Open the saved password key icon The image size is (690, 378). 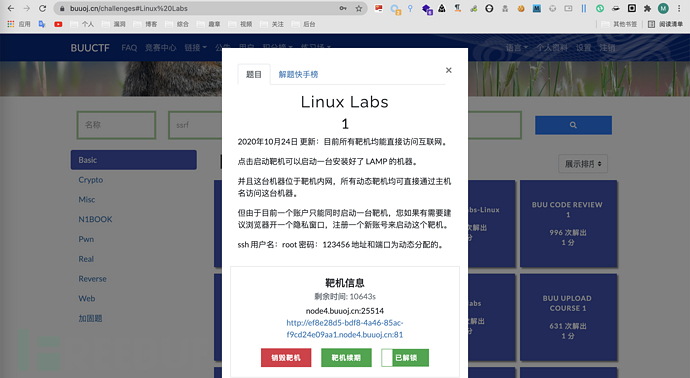click(343, 8)
